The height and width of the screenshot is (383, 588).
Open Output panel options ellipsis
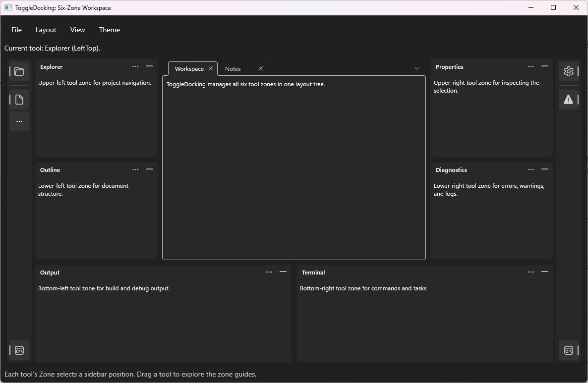pyautogui.click(x=269, y=273)
